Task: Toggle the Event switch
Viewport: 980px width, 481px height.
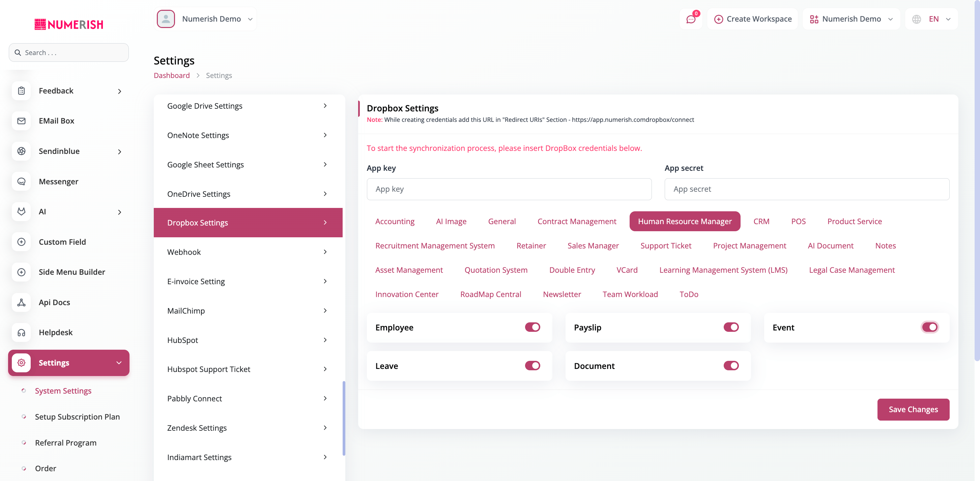Action: click(x=929, y=327)
